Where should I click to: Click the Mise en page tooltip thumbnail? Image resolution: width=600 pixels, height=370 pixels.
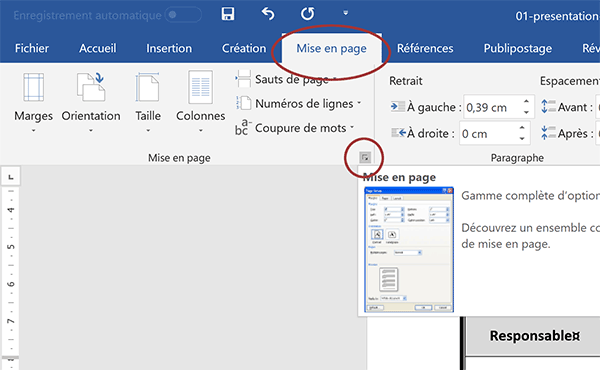click(x=409, y=249)
